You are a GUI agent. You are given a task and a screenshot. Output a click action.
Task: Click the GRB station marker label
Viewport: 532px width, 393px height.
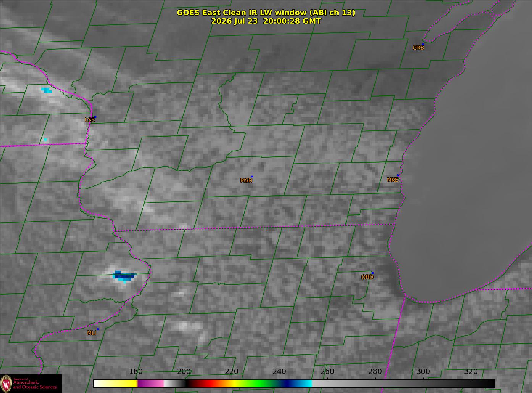pyautogui.click(x=418, y=48)
